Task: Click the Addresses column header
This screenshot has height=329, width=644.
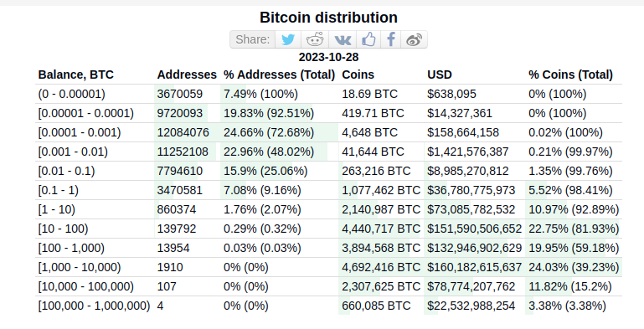Action: [187, 75]
